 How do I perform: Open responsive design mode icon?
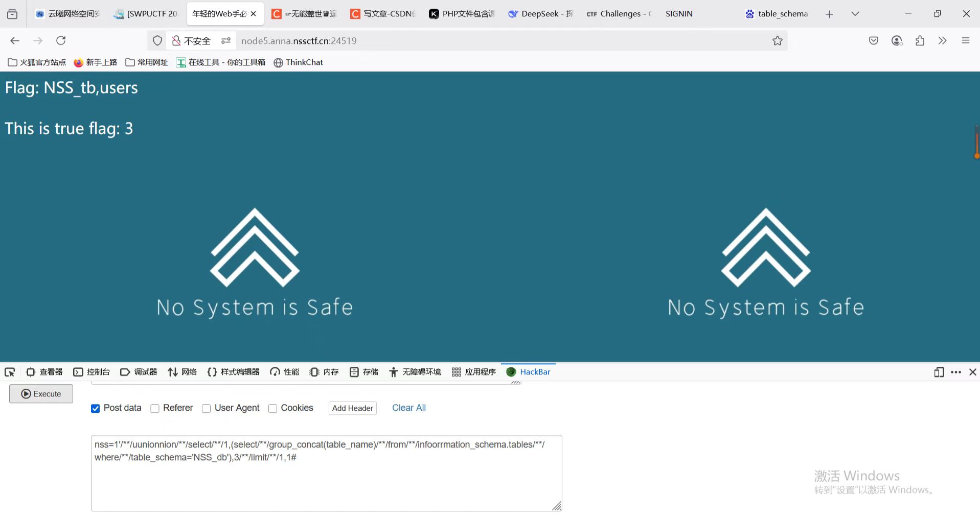pos(939,372)
